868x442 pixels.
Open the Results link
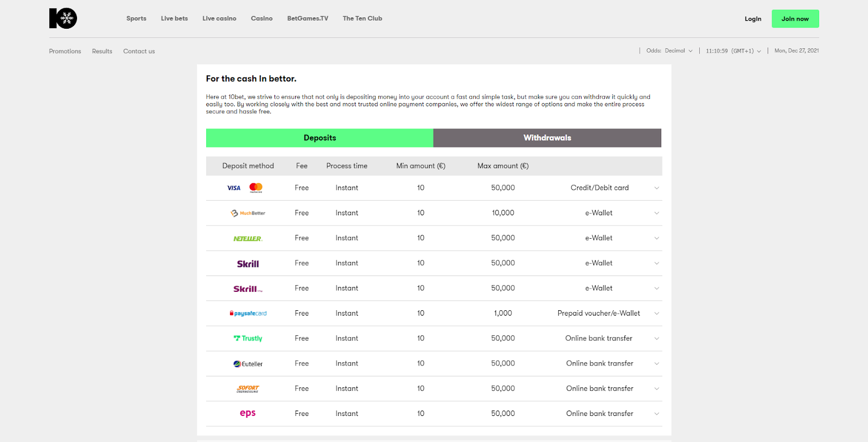(102, 52)
